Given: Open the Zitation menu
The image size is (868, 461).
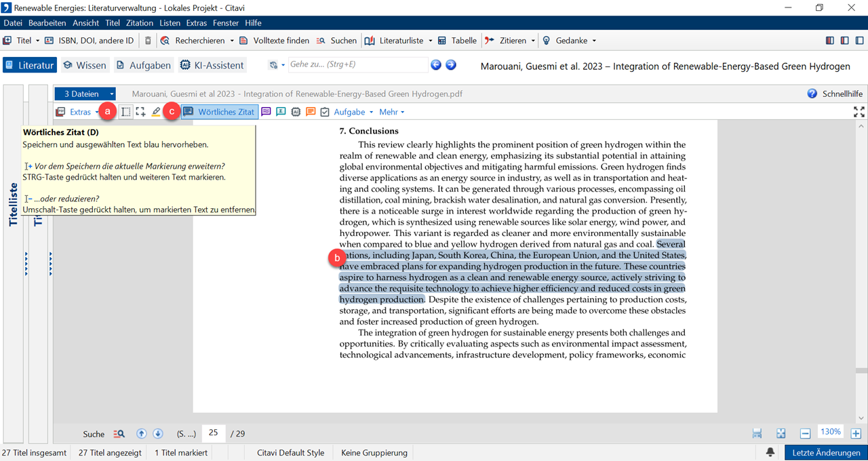Looking at the screenshot, I should pos(140,23).
